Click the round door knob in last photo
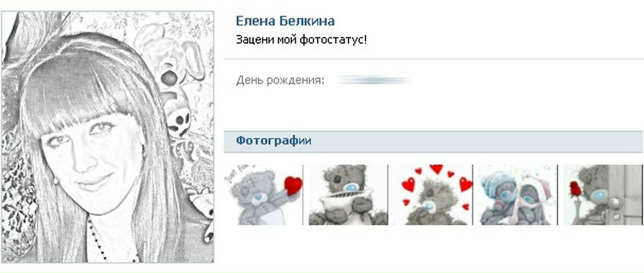The height and width of the screenshot is (273, 644). tap(613, 203)
